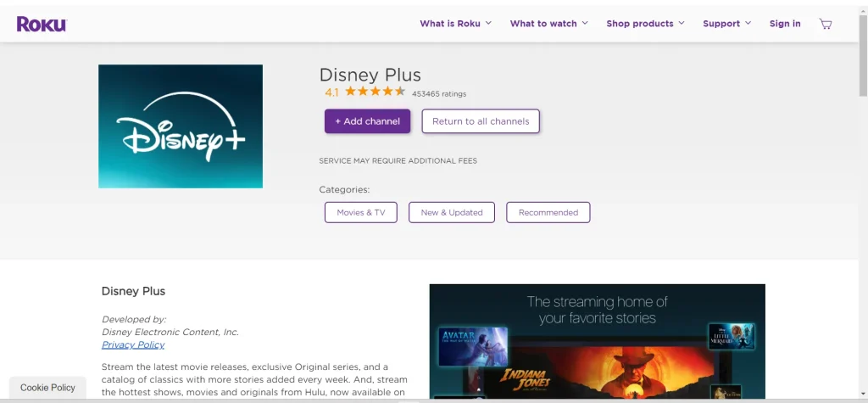868x403 pixels.
Task: Click SERVICE MAY REQUIRE ADDITIONAL FEES text
Action: point(398,160)
